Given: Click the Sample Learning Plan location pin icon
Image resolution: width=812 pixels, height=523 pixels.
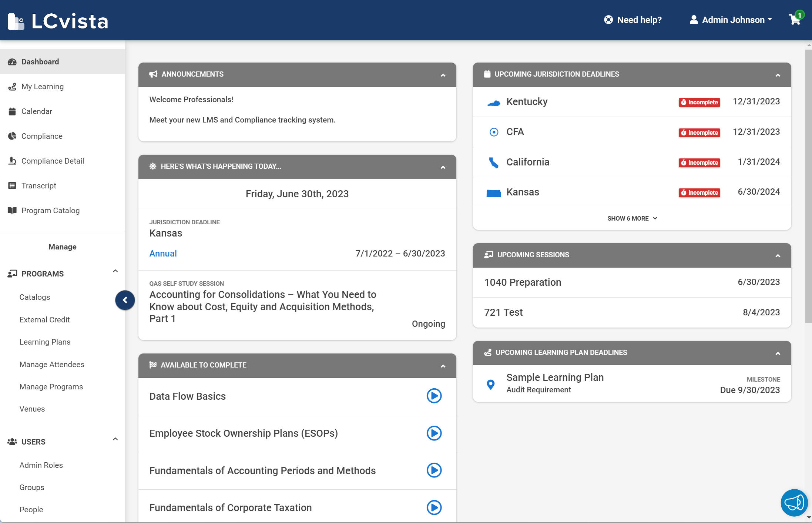Looking at the screenshot, I should pos(490,385).
